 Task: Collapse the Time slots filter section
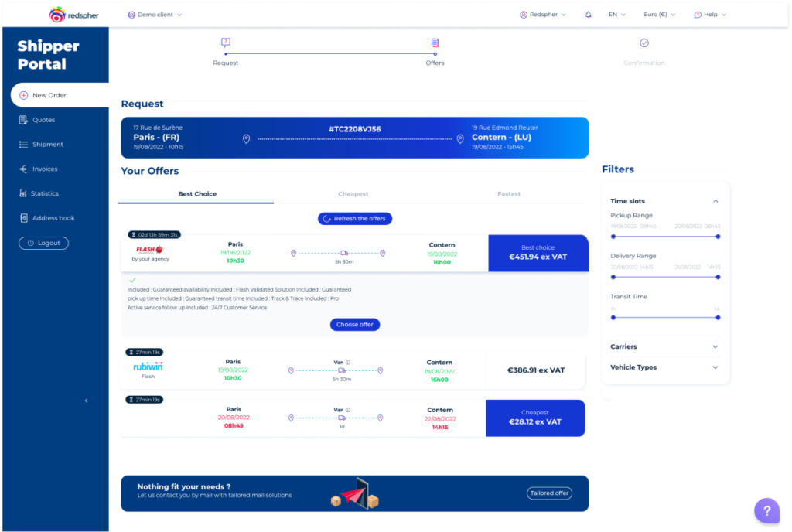[715, 201]
